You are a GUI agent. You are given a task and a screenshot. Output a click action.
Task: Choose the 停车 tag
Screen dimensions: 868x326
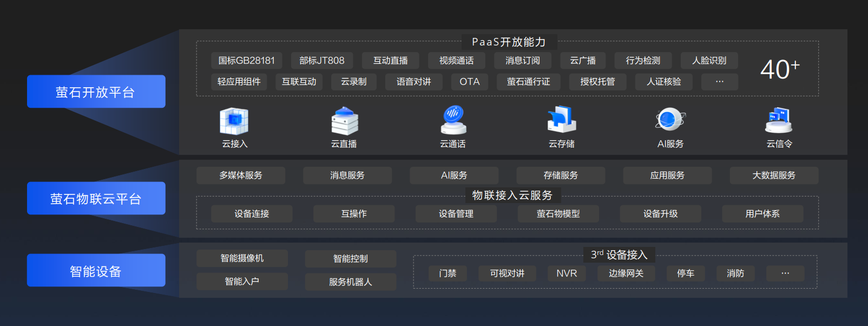click(x=686, y=273)
